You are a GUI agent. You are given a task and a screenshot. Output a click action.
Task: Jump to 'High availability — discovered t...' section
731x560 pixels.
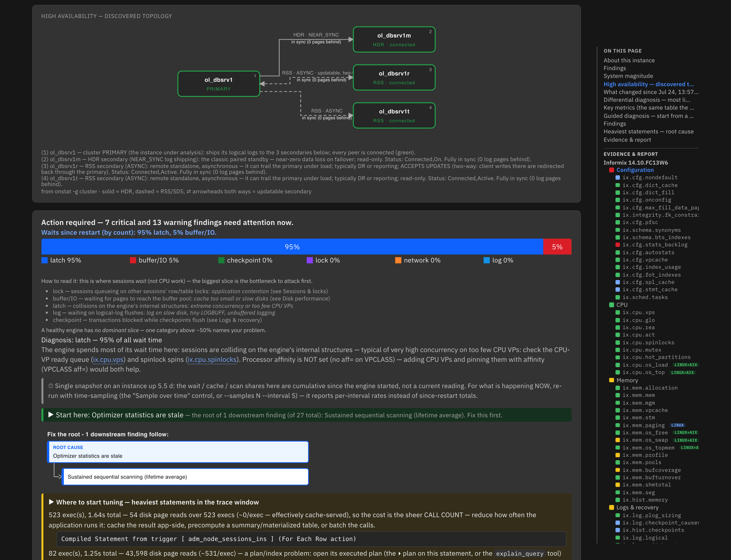[649, 84]
